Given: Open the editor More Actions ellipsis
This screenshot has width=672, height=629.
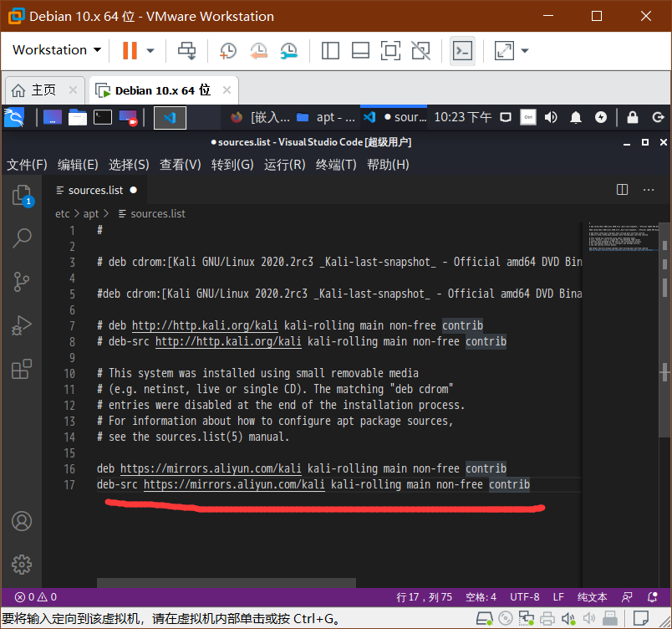Looking at the screenshot, I should (x=649, y=190).
